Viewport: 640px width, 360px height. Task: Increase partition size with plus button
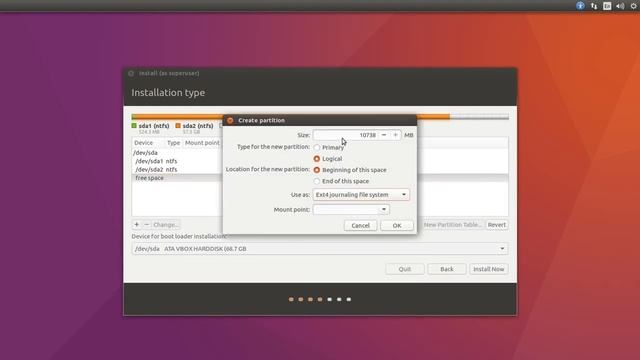coord(395,135)
